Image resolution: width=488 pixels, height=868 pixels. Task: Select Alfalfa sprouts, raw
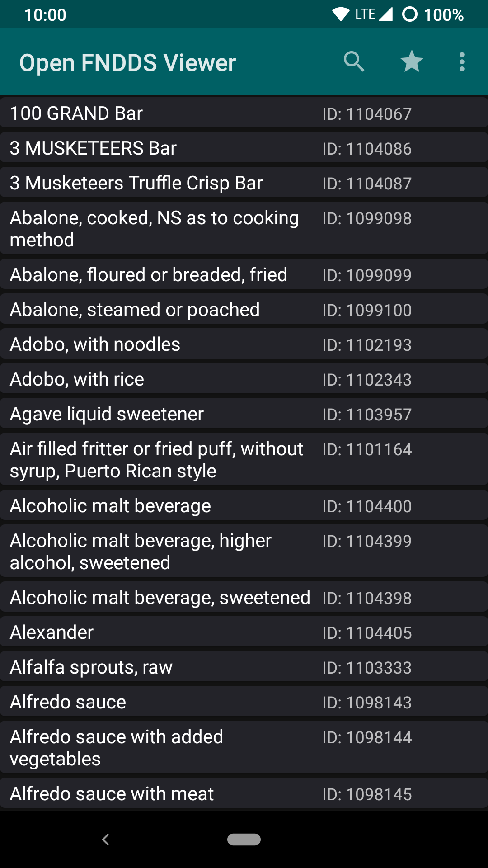(x=244, y=667)
